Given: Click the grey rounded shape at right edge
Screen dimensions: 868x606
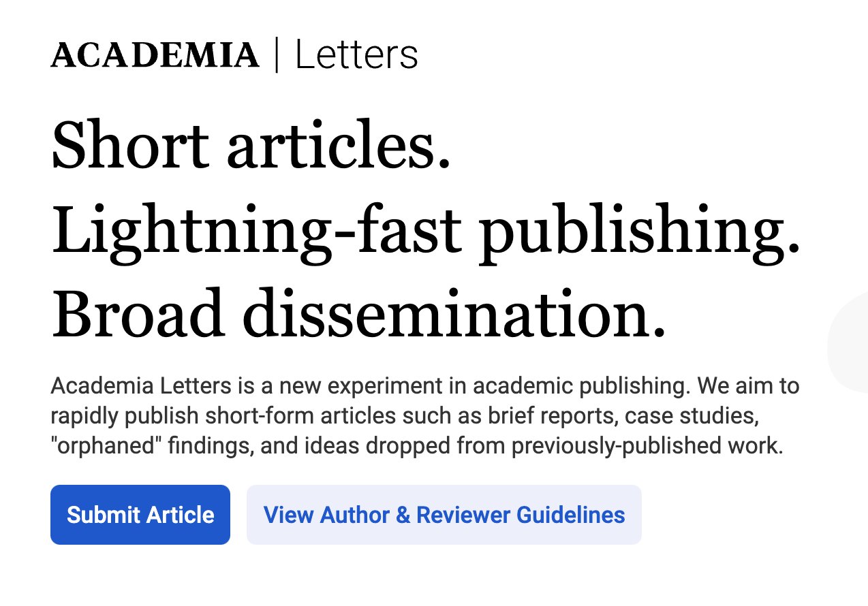Looking at the screenshot, I should [848, 343].
